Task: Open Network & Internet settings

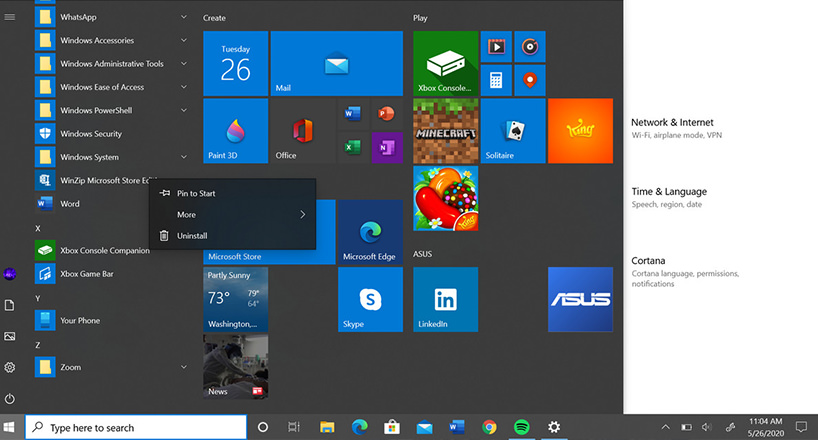Action: [x=677, y=128]
